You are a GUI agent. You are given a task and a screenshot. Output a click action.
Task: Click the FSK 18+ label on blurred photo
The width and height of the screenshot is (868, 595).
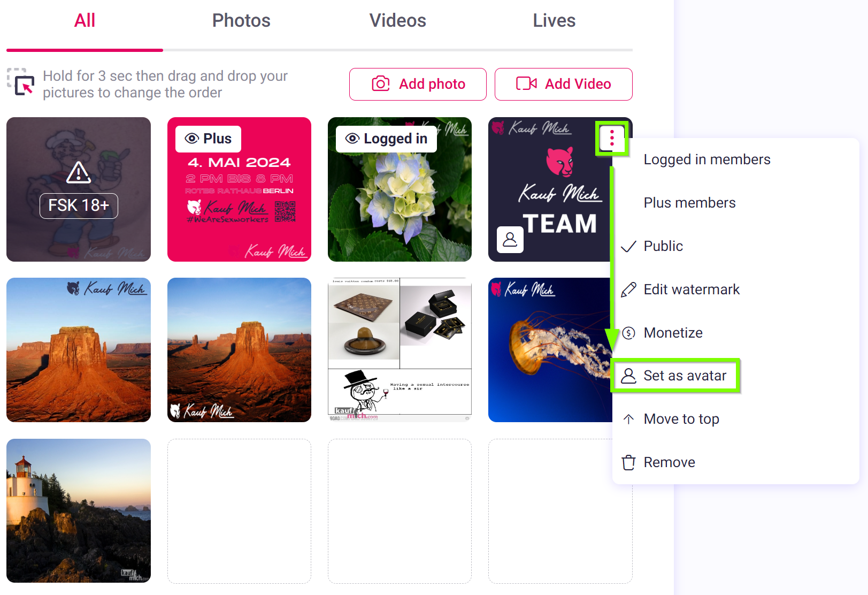point(79,206)
